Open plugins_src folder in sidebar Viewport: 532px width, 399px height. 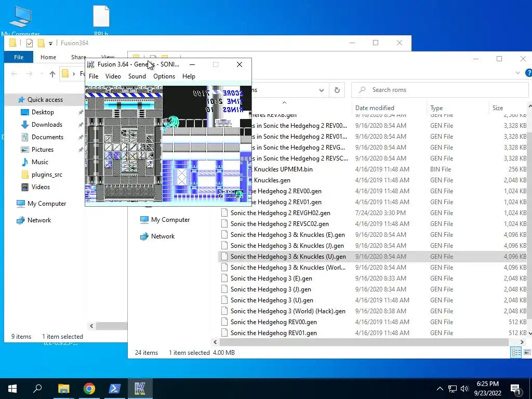(x=47, y=175)
